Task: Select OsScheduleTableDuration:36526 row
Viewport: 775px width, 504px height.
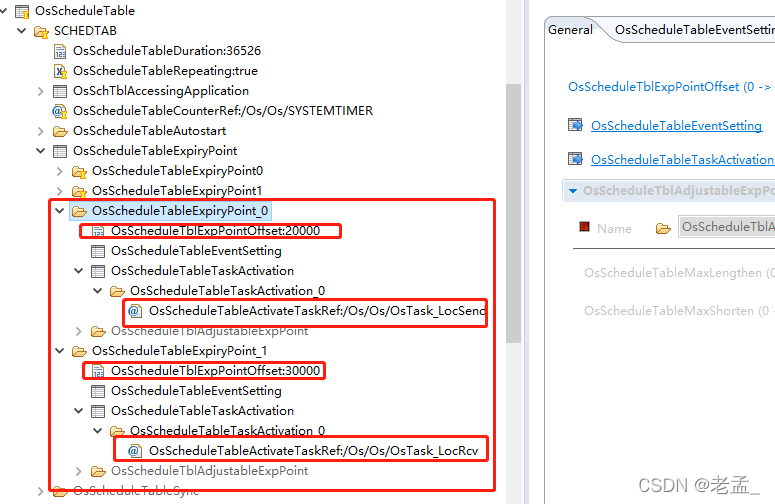Action: coord(167,51)
